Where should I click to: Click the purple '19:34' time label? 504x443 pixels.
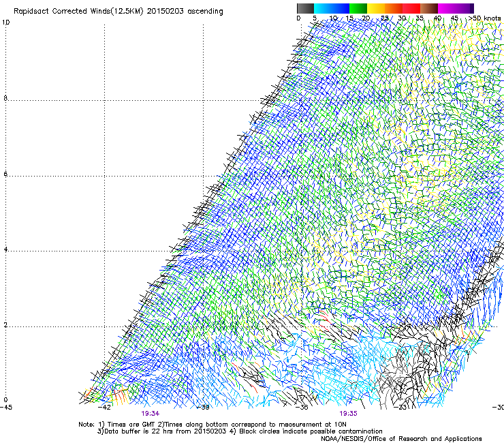point(150,414)
